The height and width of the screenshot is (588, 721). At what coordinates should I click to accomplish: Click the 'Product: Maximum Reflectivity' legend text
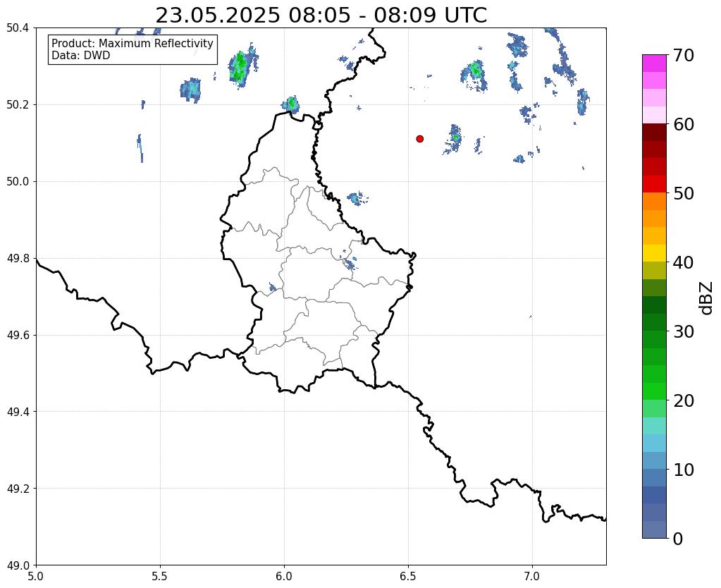pos(133,43)
